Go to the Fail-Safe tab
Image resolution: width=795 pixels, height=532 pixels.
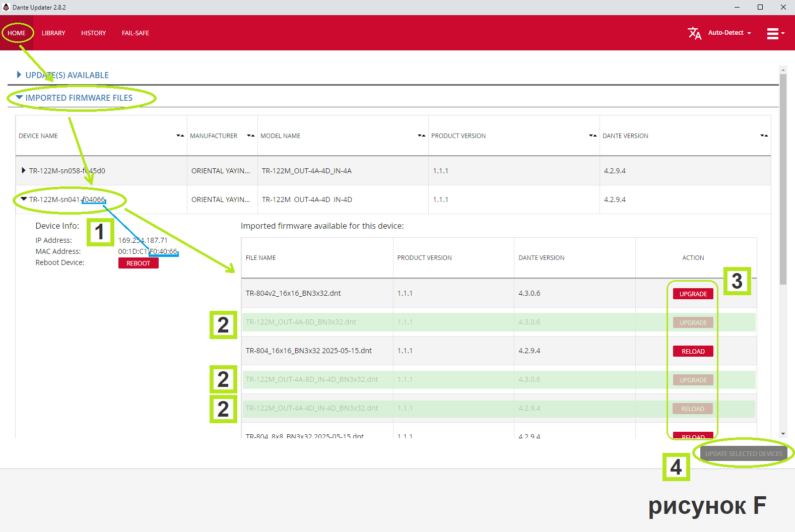(x=135, y=33)
